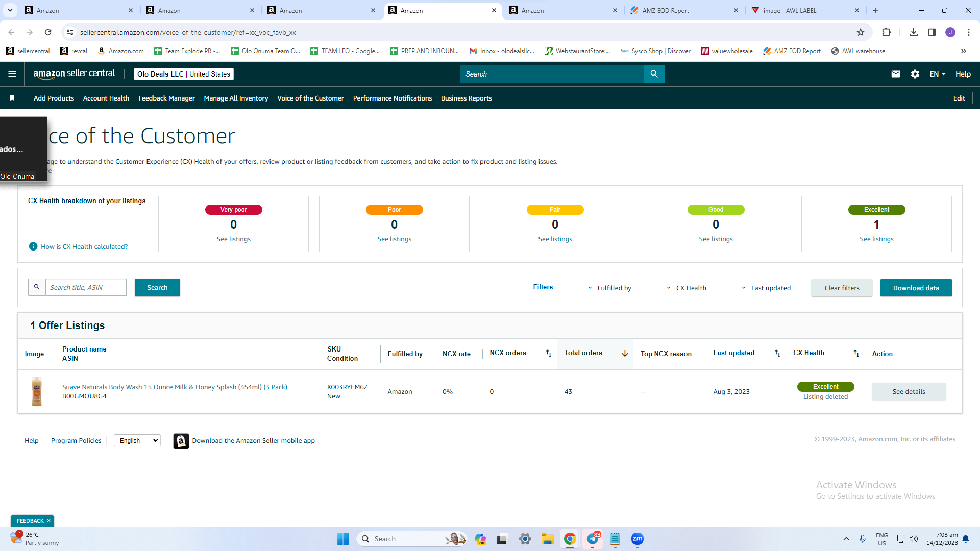Open the Suave Naturals Body Wash product link
Image resolution: width=980 pixels, height=551 pixels.
(175, 387)
